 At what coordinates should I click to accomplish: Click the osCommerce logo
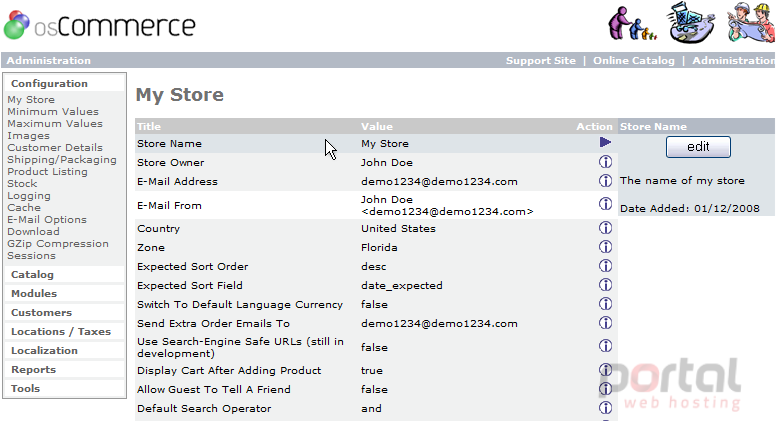[x=99, y=25]
